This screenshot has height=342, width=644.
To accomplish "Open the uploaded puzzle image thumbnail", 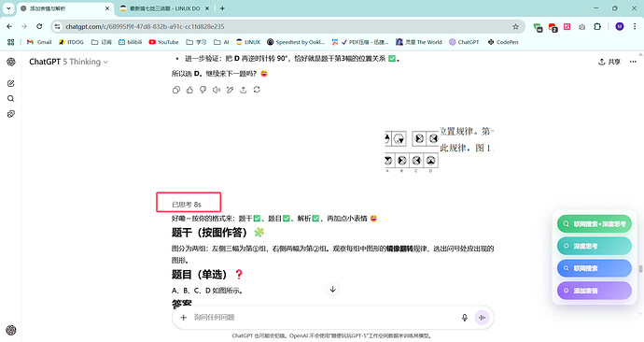I will 440,150.
